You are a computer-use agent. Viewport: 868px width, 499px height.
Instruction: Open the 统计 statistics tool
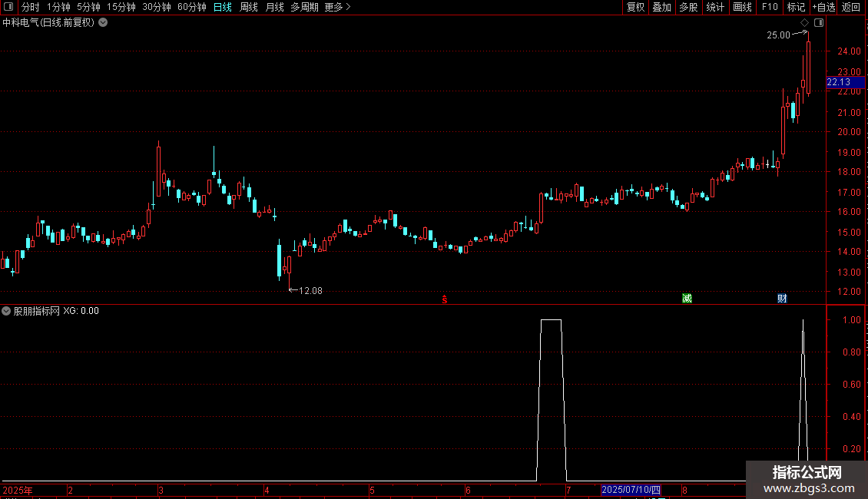pyautogui.click(x=715, y=7)
